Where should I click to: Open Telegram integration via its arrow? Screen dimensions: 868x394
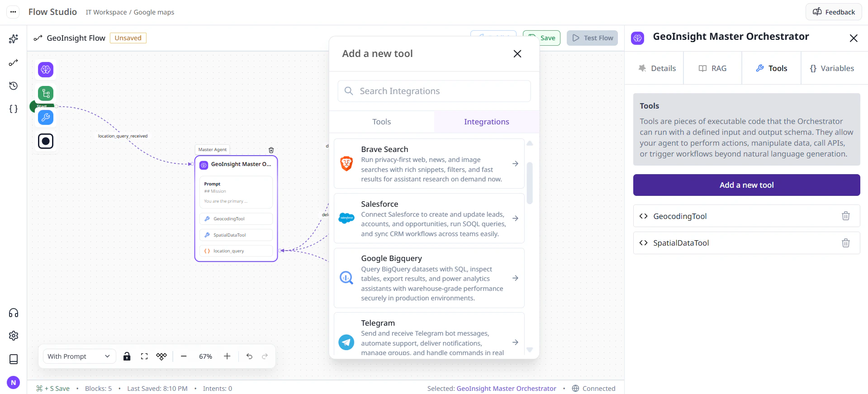tap(515, 342)
